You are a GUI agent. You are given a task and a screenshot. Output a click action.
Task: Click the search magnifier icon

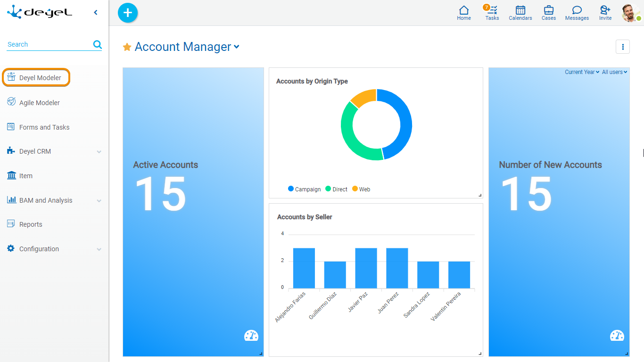[x=98, y=44]
